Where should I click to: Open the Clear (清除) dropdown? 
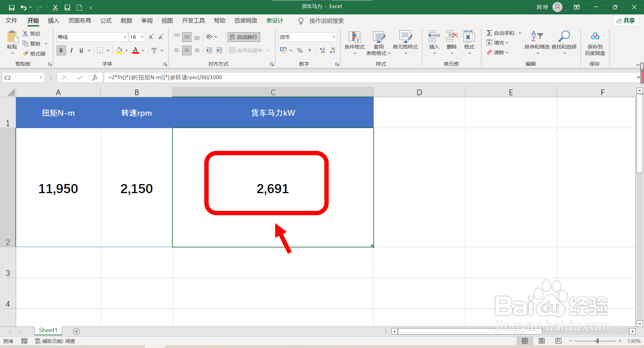(498, 52)
